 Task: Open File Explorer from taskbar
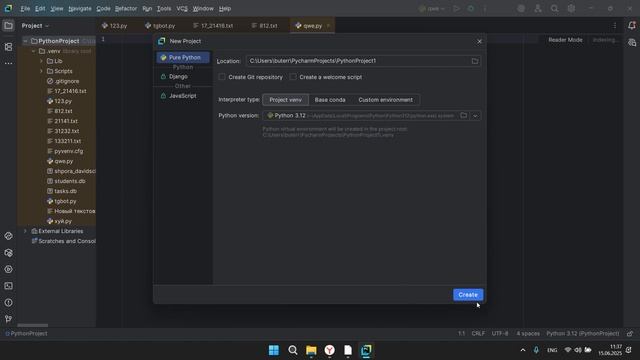311,350
